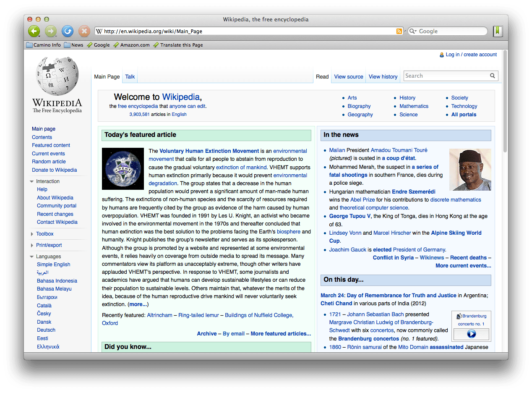Open the View history tab

click(x=383, y=76)
